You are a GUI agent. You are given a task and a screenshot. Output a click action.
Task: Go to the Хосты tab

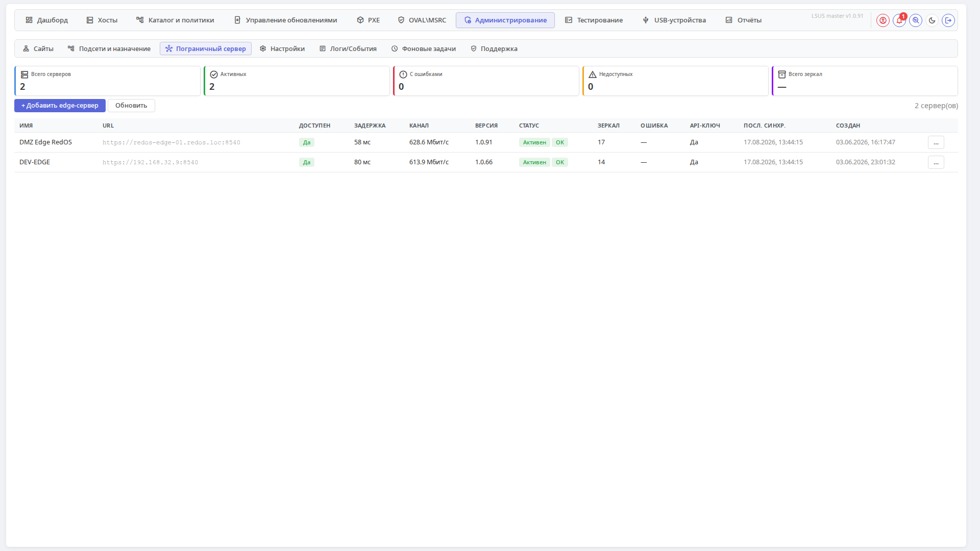[x=102, y=20]
